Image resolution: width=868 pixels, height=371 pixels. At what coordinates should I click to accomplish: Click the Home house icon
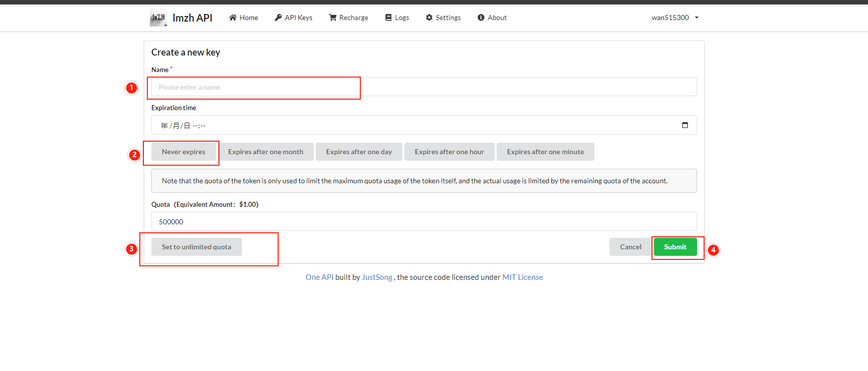(x=233, y=18)
